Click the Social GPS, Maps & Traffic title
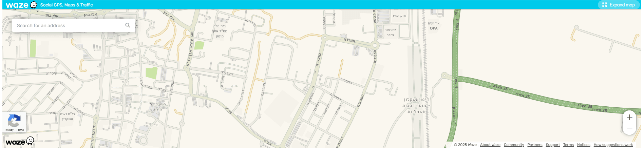The width and height of the screenshot is (644, 148). pos(67,5)
